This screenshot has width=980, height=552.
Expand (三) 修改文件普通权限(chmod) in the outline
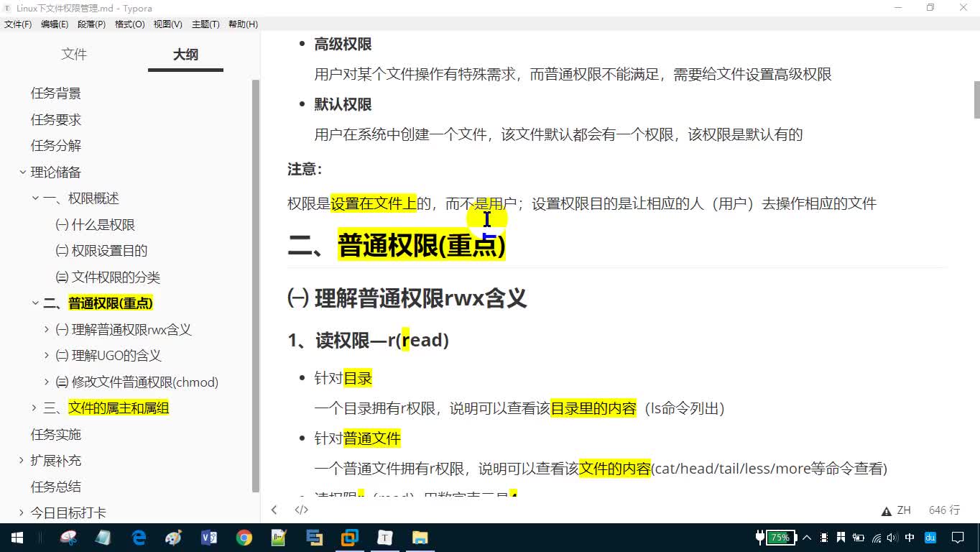(47, 382)
